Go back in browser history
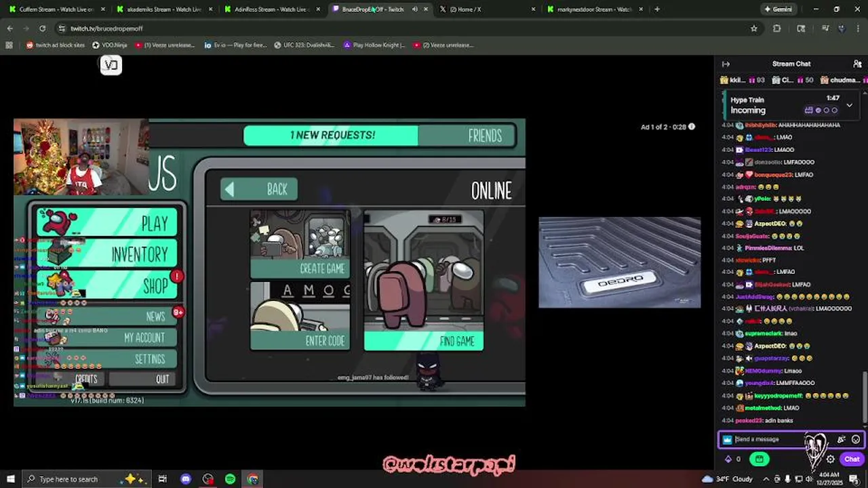This screenshot has height=488, width=868. [x=9, y=28]
